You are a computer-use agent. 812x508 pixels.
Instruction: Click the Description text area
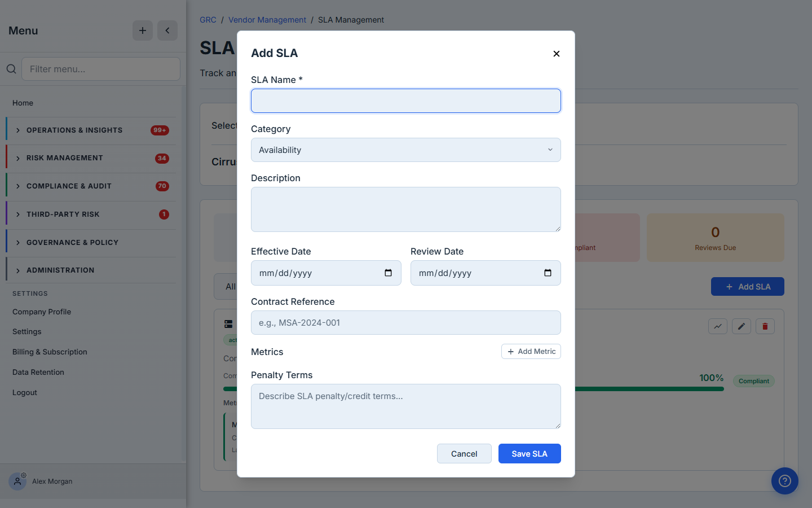coord(406,209)
